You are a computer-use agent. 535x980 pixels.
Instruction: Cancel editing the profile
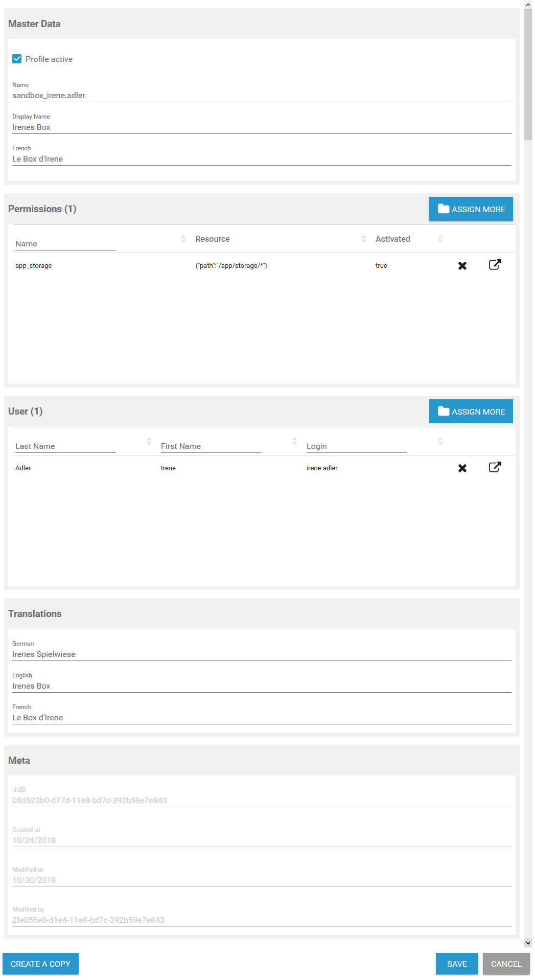(506, 964)
